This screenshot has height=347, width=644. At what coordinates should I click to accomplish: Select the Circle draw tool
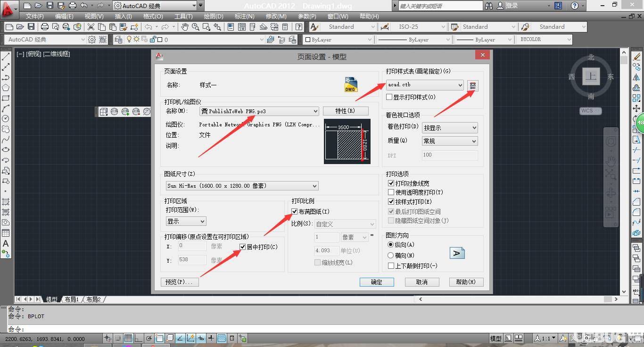click(x=6, y=119)
